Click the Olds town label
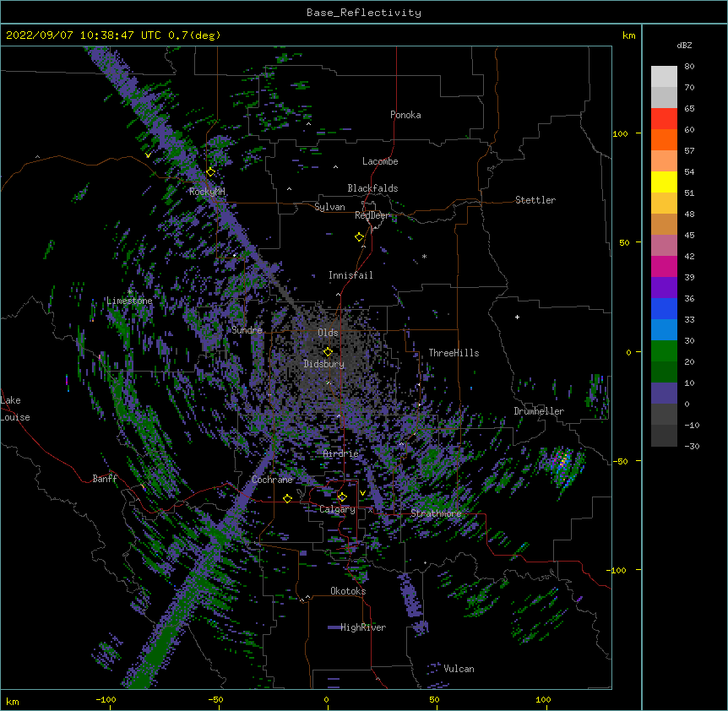Image resolution: width=728 pixels, height=711 pixels. [x=328, y=333]
